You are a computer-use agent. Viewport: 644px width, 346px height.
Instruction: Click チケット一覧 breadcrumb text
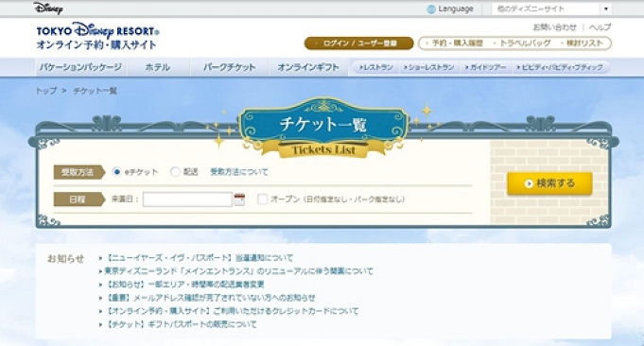pyautogui.click(x=95, y=91)
